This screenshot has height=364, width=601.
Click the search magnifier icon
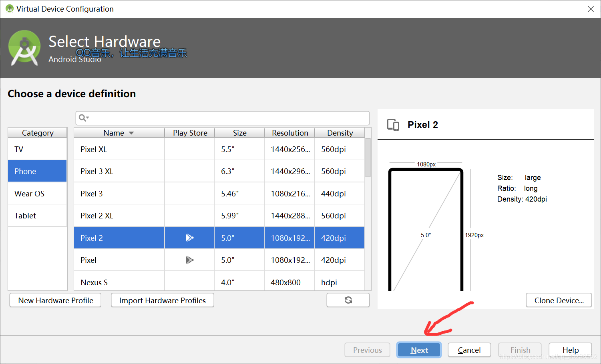coord(83,118)
